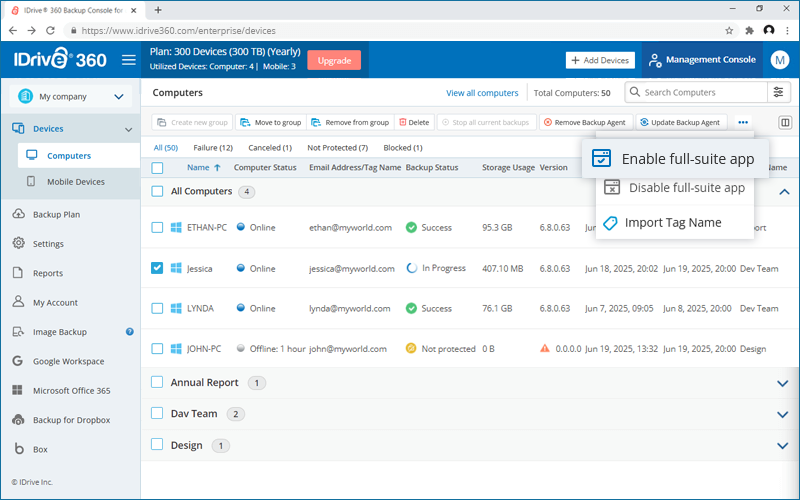800x500 pixels.
Task: Click the Delete toolbar button
Action: (414, 122)
